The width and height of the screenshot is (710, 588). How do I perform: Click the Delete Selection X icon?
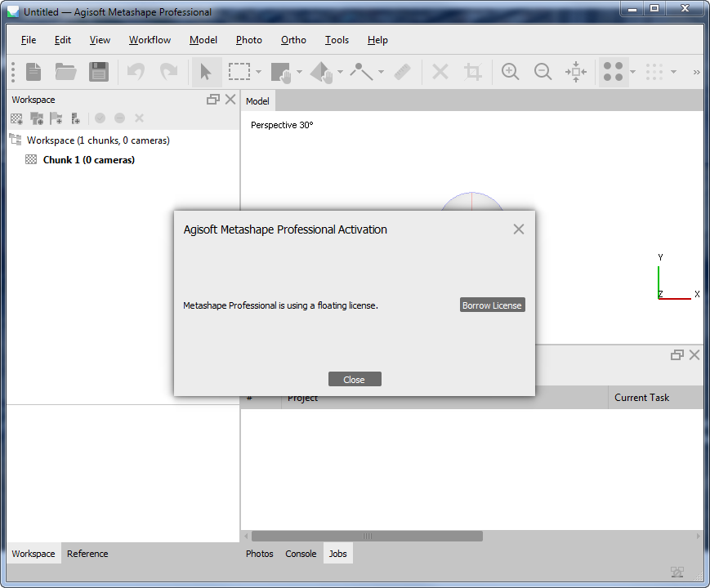[440, 72]
